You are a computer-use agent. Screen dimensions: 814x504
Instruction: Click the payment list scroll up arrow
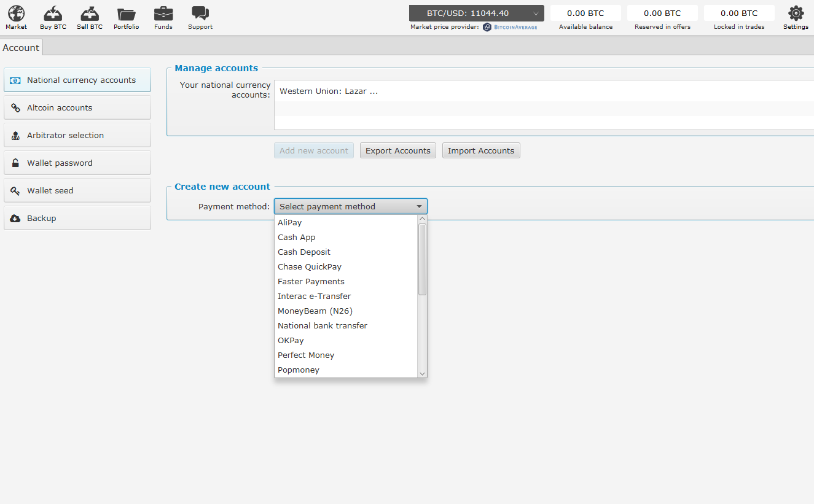(422, 219)
